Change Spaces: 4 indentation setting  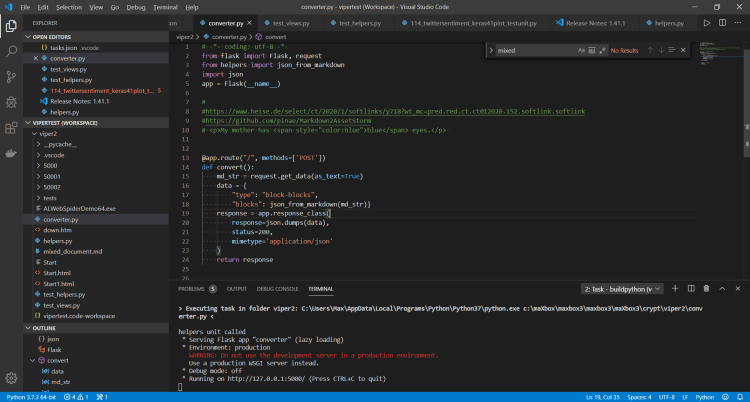639,397
